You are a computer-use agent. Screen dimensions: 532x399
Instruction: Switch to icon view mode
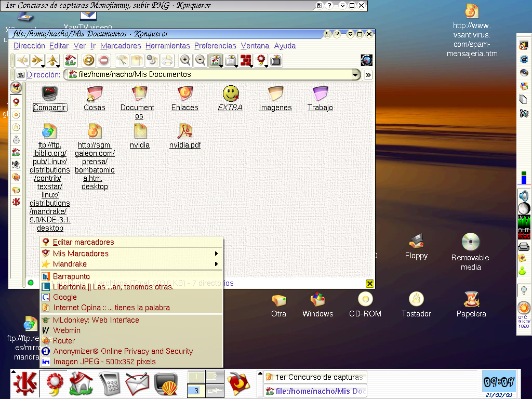coord(216,60)
